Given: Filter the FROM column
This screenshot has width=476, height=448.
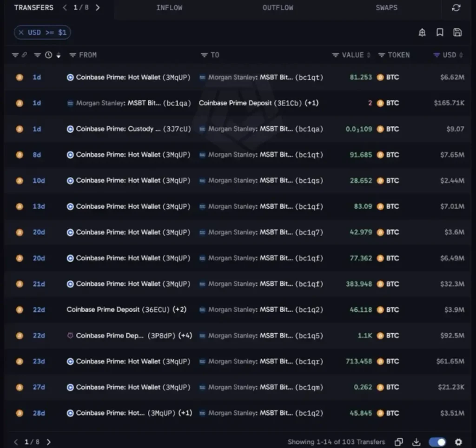Looking at the screenshot, I should 73,55.
